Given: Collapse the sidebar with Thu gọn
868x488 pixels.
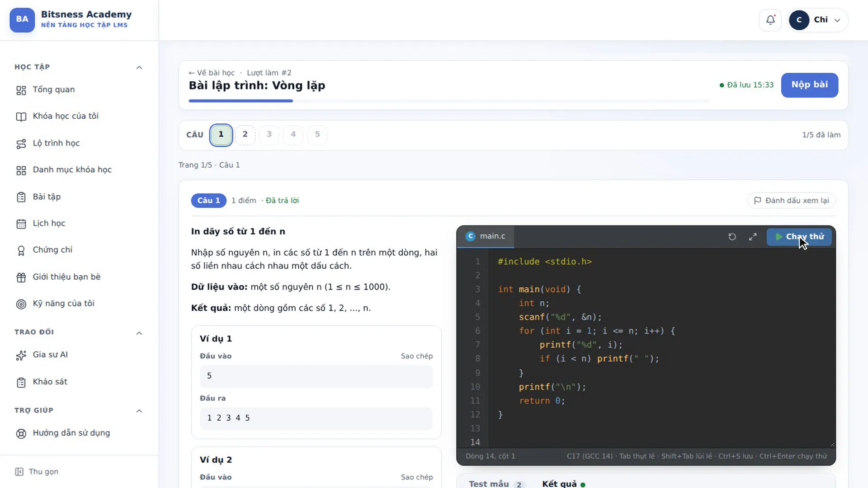Looking at the screenshot, I should [x=37, y=472].
